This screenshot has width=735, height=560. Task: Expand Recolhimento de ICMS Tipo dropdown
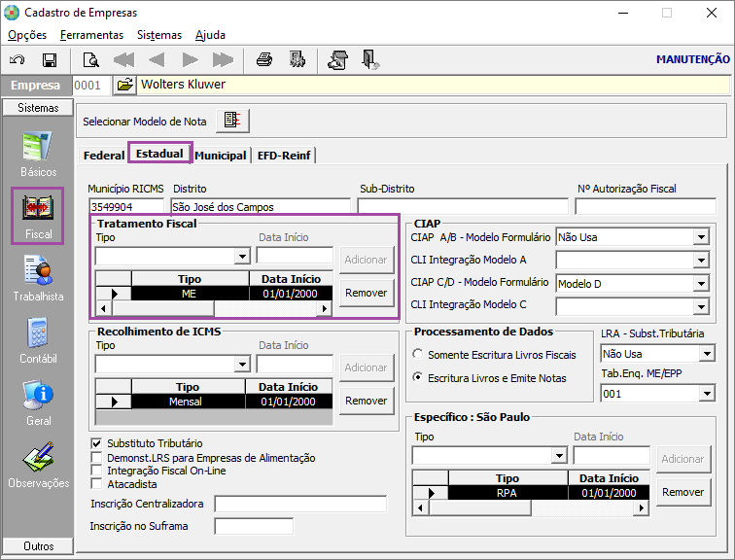242,365
